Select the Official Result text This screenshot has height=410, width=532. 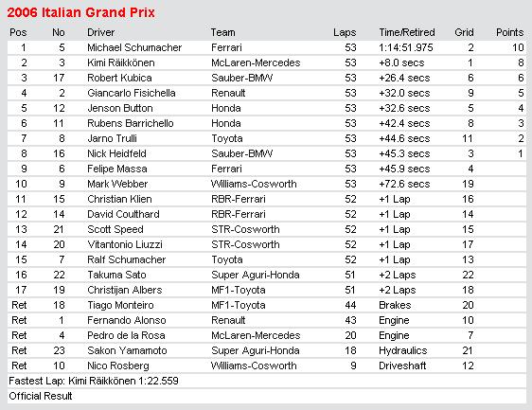[x=41, y=396]
